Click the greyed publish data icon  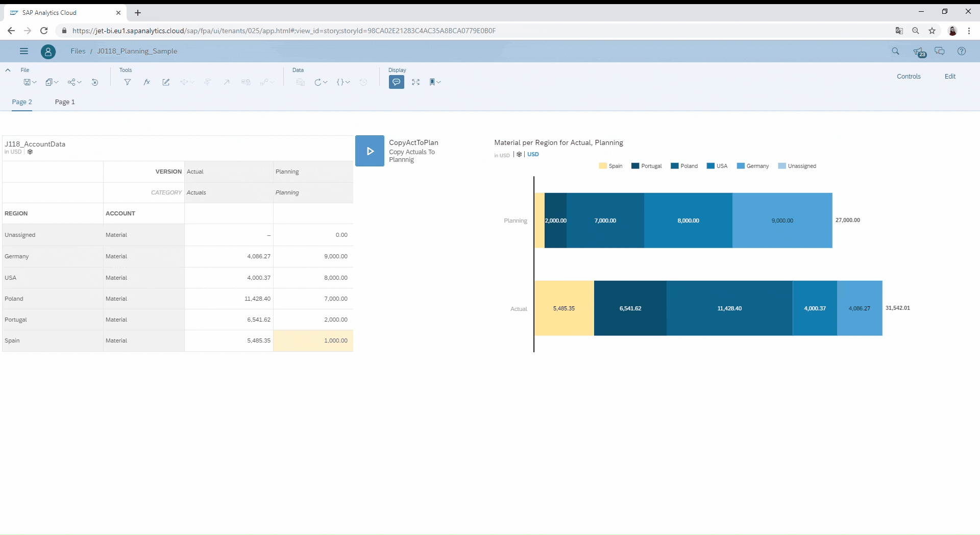[x=300, y=82]
